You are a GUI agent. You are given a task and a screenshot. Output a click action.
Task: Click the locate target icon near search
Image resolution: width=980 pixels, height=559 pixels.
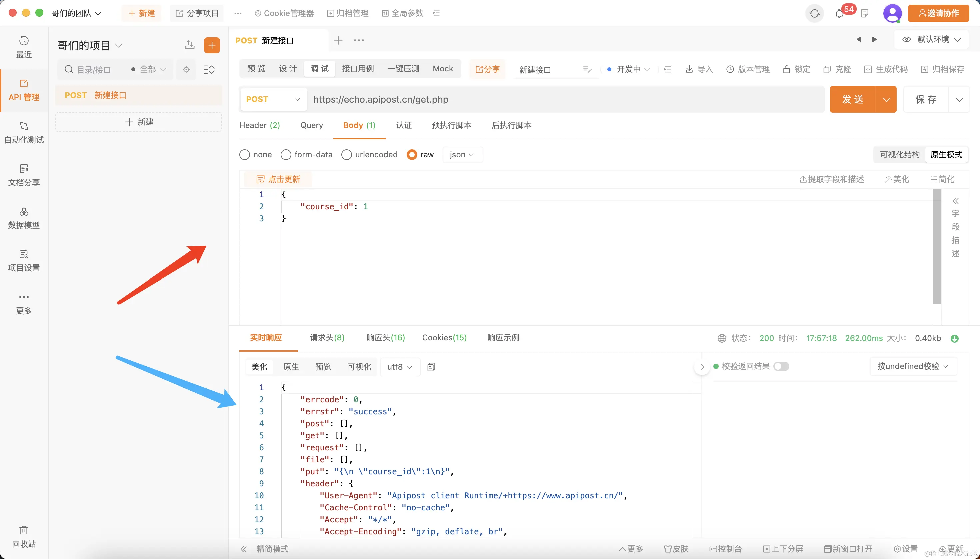[x=186, y=69]
